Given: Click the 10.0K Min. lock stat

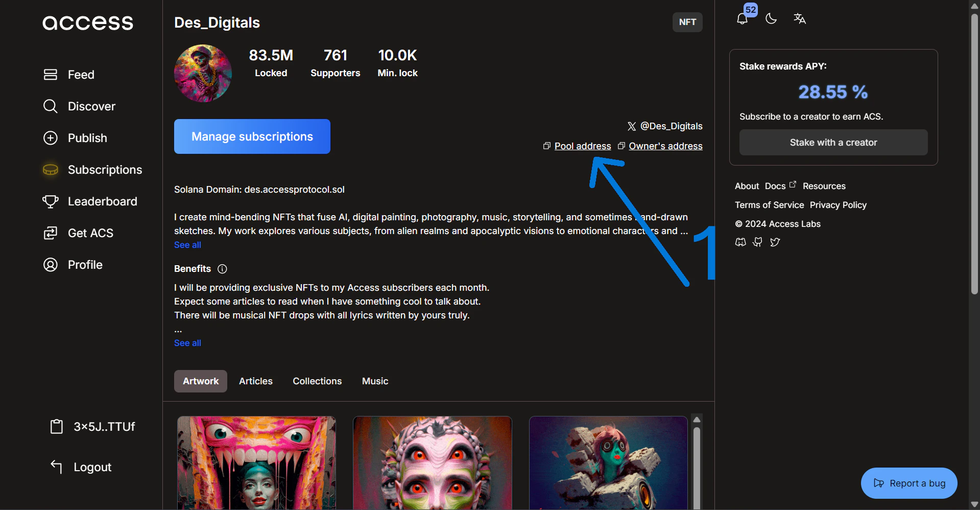Looking at the screenshot, I should 397,63.
